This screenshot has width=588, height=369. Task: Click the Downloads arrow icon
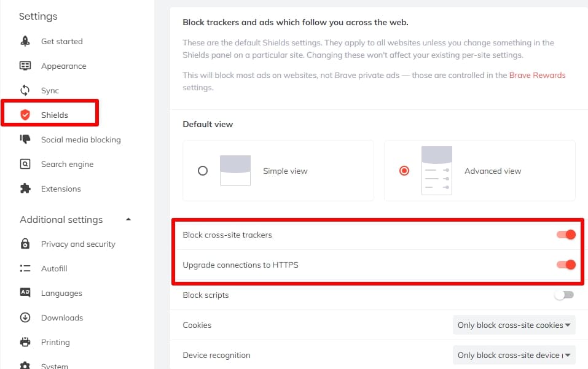pyautogui.click(x=25, y=317)
